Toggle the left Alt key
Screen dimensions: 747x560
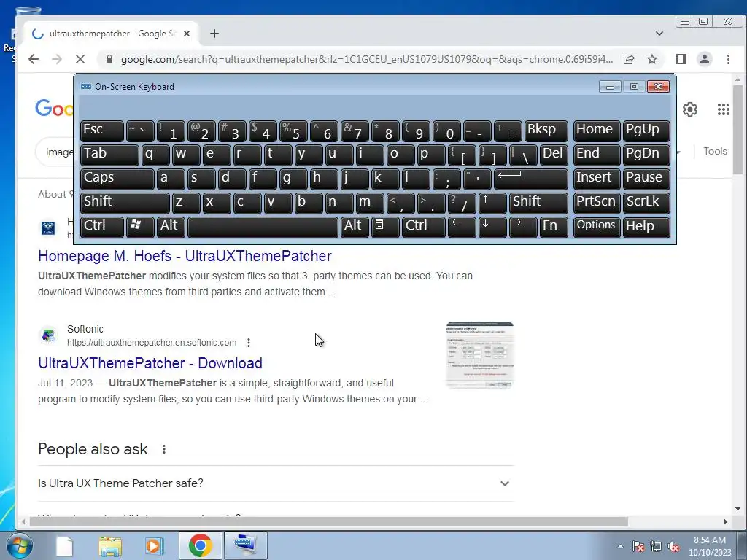click(171, 226)
